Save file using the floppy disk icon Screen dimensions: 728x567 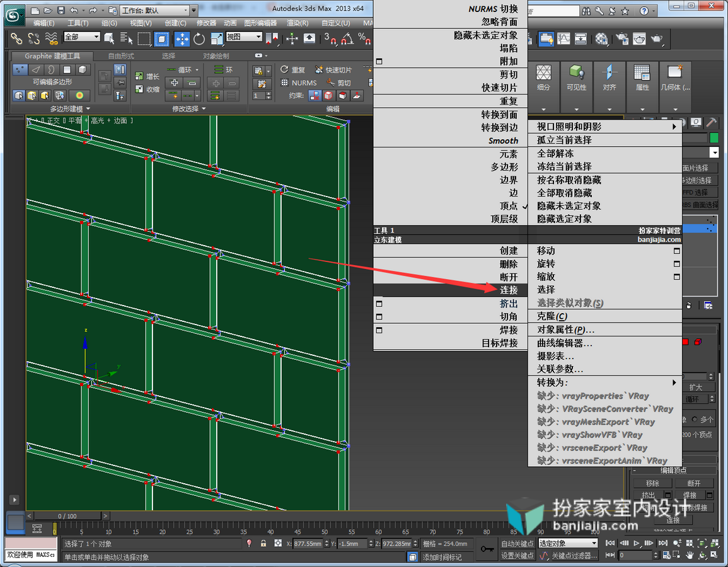(x=61, y=10)
